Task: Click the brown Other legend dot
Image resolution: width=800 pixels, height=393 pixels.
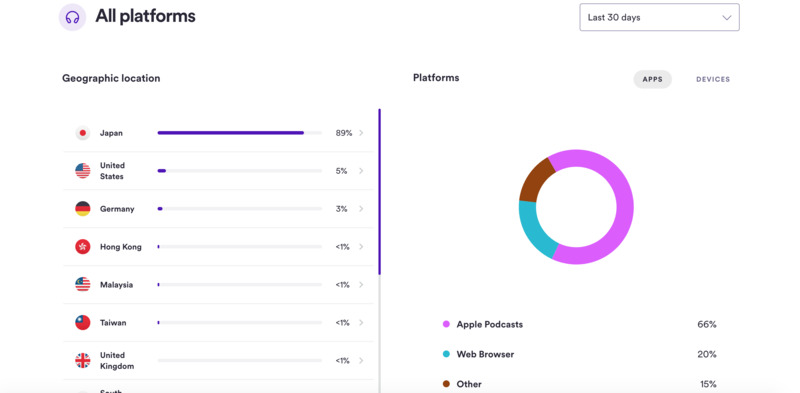Action: click(446, 384)
